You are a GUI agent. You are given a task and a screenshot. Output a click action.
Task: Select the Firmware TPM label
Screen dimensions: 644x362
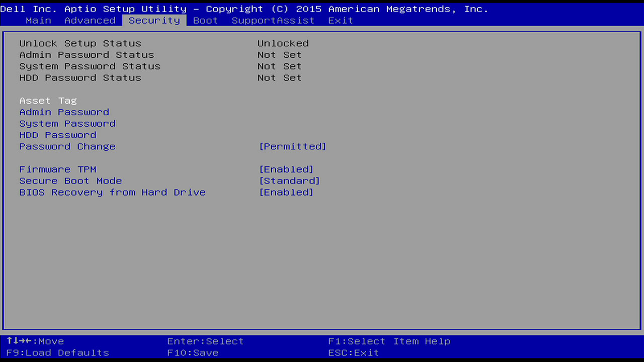coord(57,169)
